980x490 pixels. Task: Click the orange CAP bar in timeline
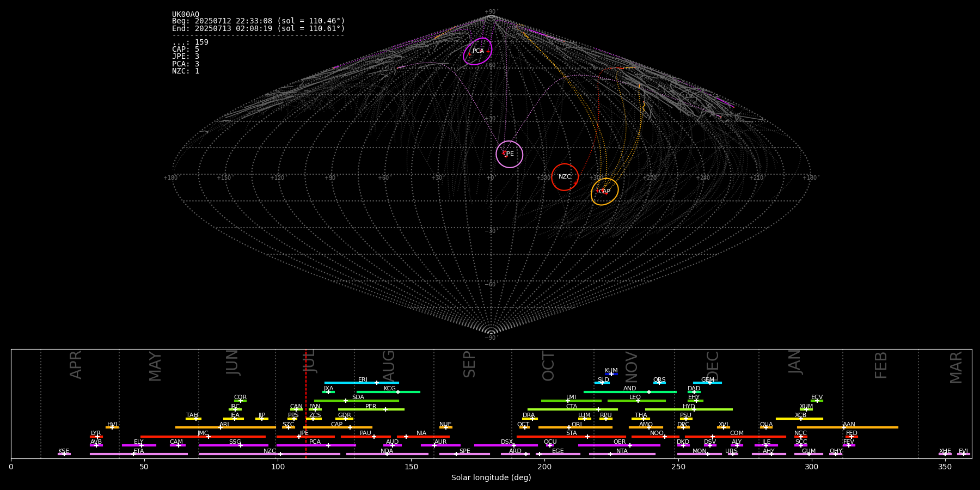338,427
